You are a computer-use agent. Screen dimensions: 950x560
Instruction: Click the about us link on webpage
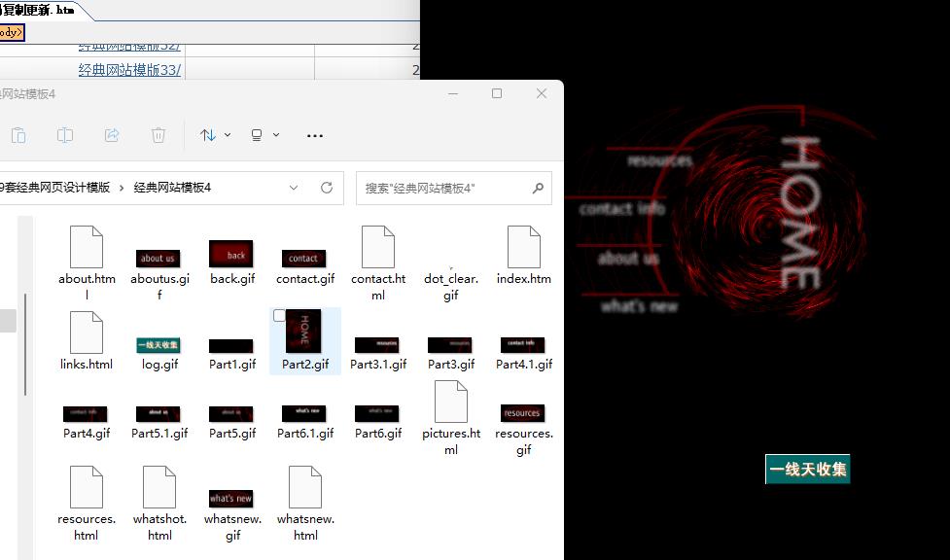click(x=628, y=259)
